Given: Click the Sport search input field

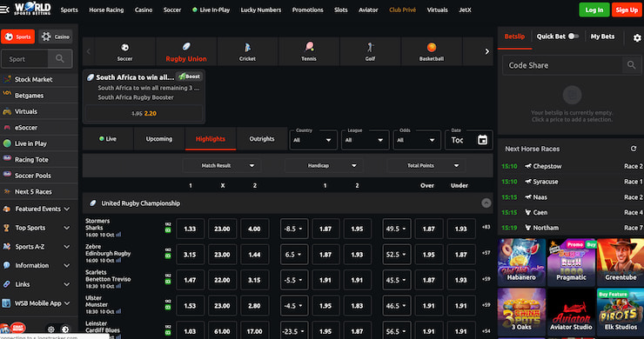Looking at the screenshot, I should tap(25, 59).
